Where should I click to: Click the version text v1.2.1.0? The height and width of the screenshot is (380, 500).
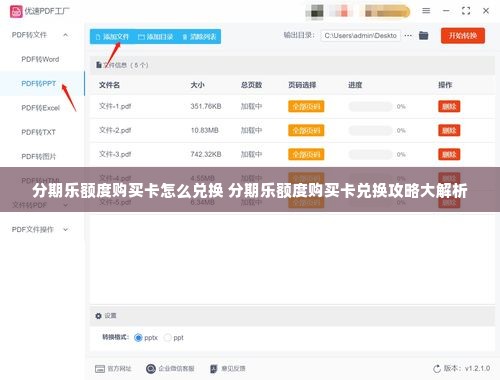(x=477, y=368)
